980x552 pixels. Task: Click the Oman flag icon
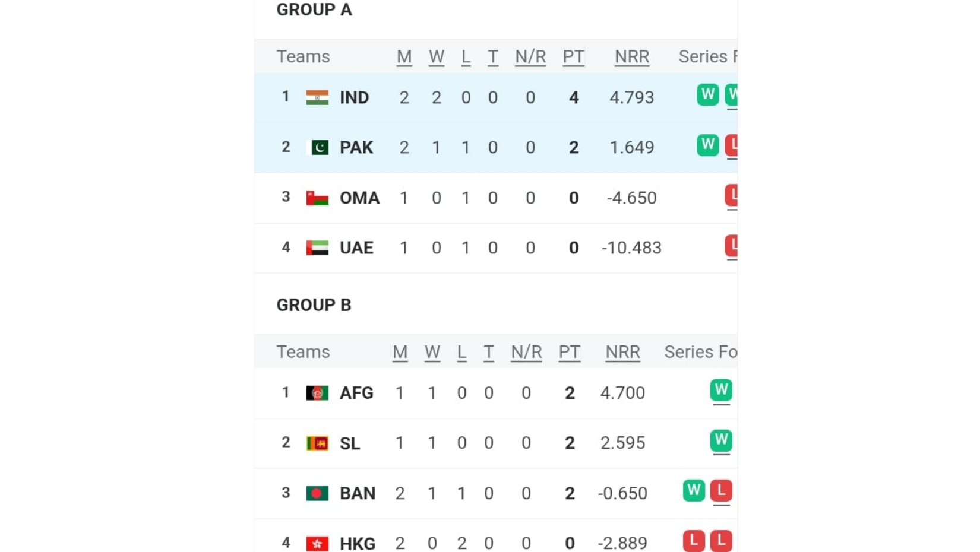click(x=317, y=198)
